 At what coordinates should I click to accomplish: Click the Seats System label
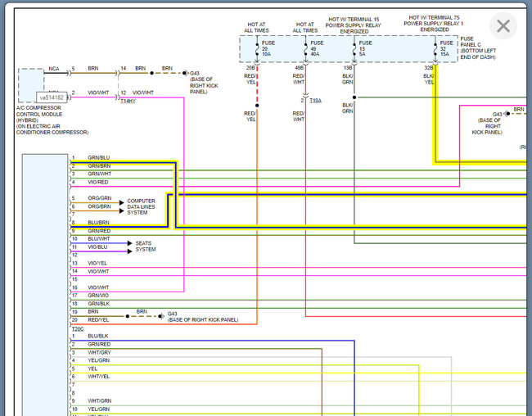click(x=146, y=246)
